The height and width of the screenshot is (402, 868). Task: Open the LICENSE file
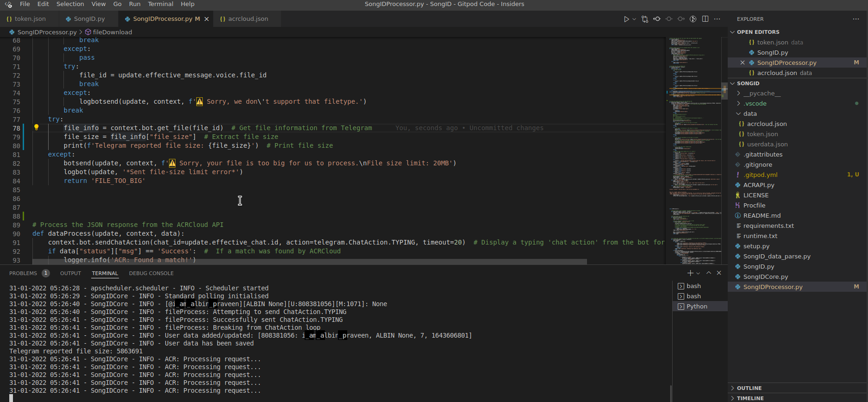pos(756,195)
